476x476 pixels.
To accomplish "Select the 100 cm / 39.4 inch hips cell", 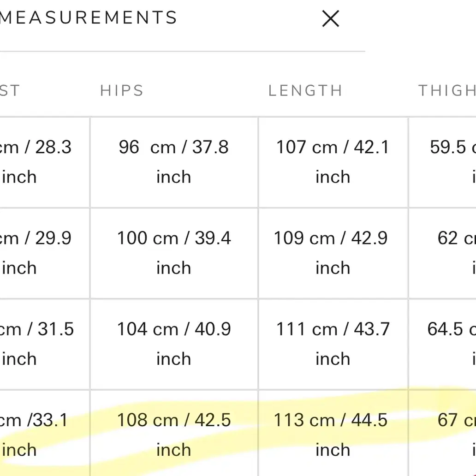I will [174, 254].
